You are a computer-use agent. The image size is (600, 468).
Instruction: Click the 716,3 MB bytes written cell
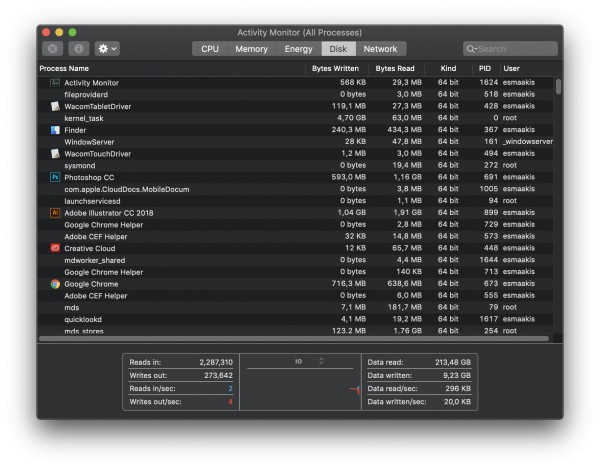(x=349, y=284)
